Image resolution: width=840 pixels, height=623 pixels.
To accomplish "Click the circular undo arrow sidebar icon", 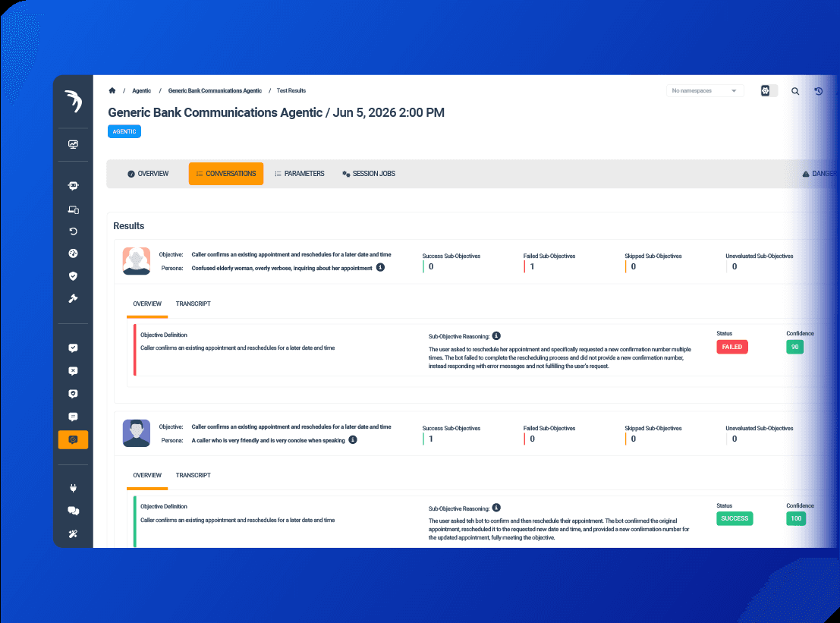I will pos(74,231).
